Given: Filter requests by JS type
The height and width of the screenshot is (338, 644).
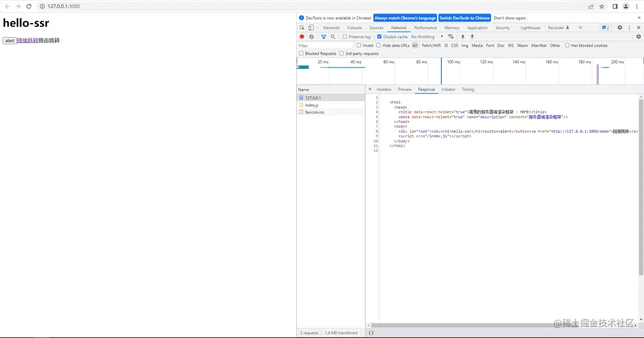Looking at the screenshot, I should [x=446, y=45].
